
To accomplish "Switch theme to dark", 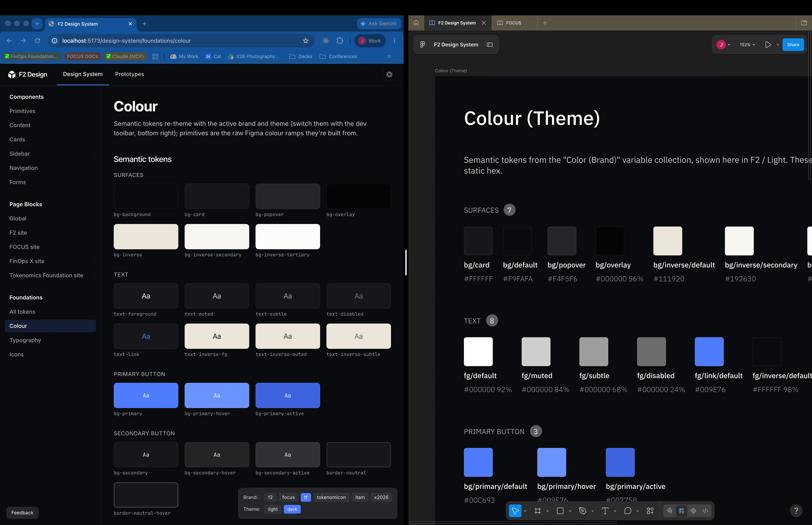I will [x=292, y=509].
